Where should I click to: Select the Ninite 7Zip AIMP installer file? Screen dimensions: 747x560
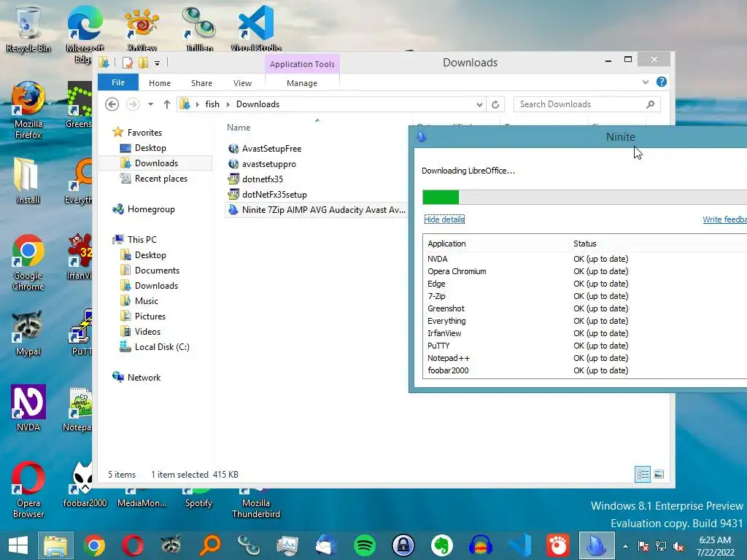click(317, 209)
